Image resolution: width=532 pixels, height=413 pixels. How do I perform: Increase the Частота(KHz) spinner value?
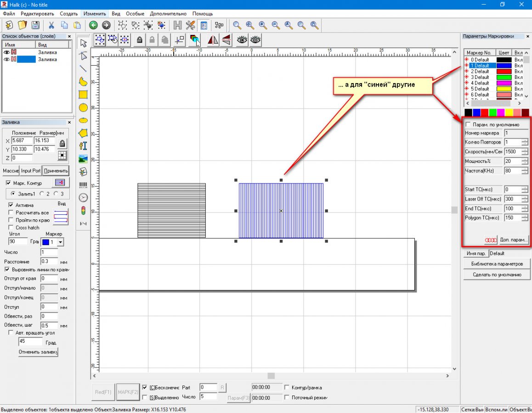tap(525, 169)
